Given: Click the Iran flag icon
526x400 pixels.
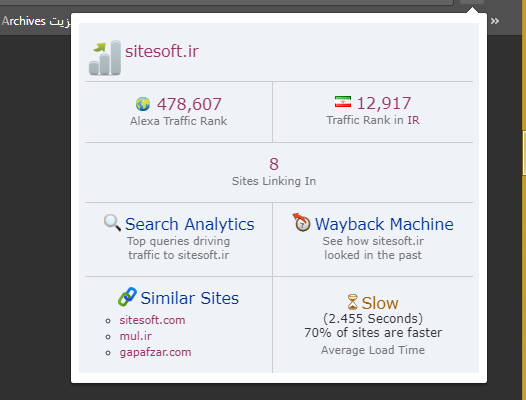Looking at the screenshot, I should [x=343, y=102].
